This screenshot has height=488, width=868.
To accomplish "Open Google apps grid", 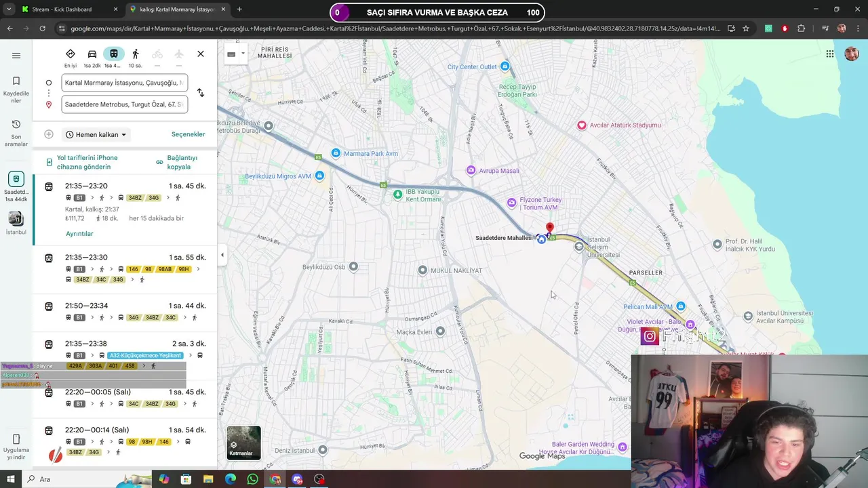I will pyautogui.click(x=829, y=54).
